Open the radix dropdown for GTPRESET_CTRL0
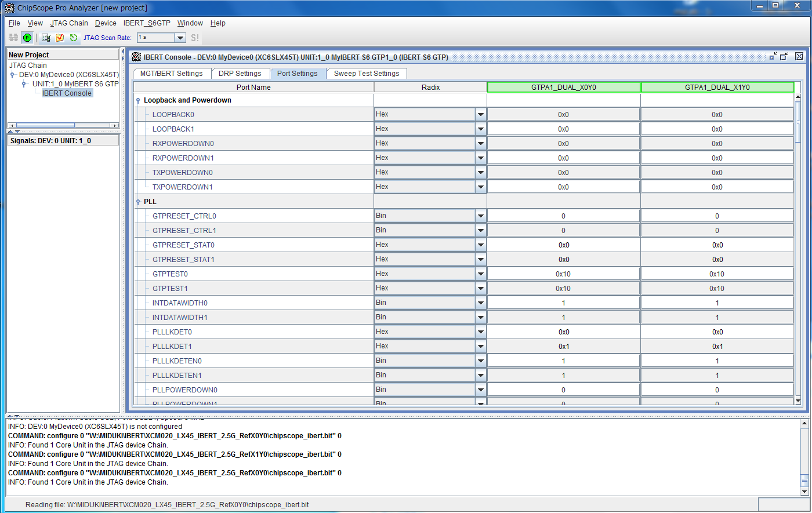Image resolution: width=812 pixels, height=513 pixels. (481, 216)
